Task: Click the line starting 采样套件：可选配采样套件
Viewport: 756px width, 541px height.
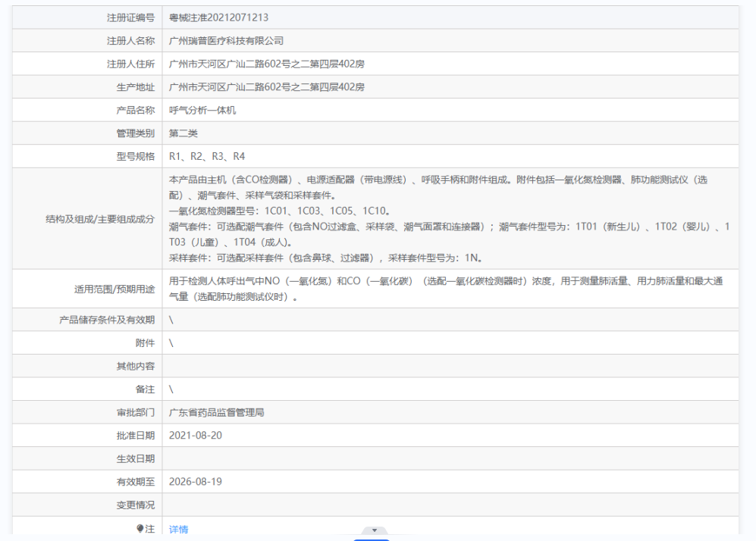Action: [326, 258]
